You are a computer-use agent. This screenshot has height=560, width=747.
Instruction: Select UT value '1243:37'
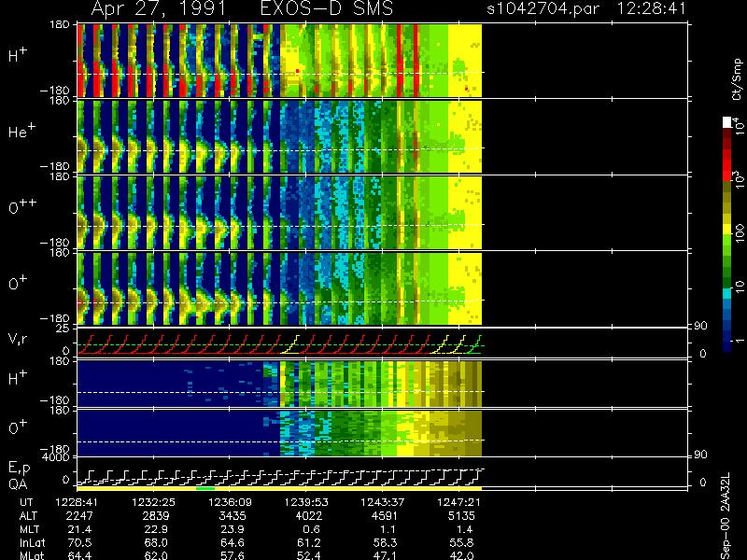[x=383, y=502]
